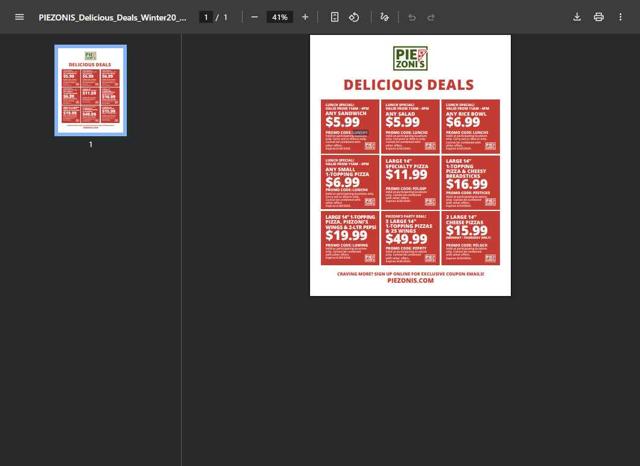Click the pizza, wings, Pepsi $19.99 coupon
Viewport: 640px width, 466px height.
350,238
